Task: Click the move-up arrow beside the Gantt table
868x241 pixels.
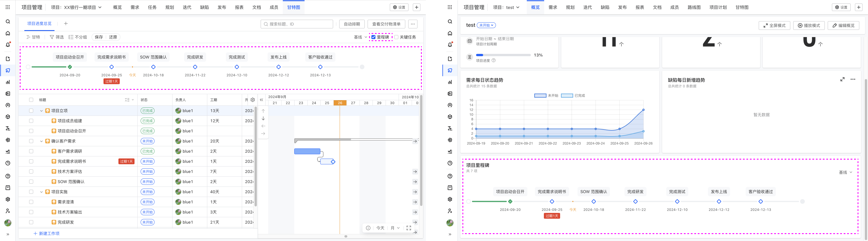Action: [x=264, y=111]
